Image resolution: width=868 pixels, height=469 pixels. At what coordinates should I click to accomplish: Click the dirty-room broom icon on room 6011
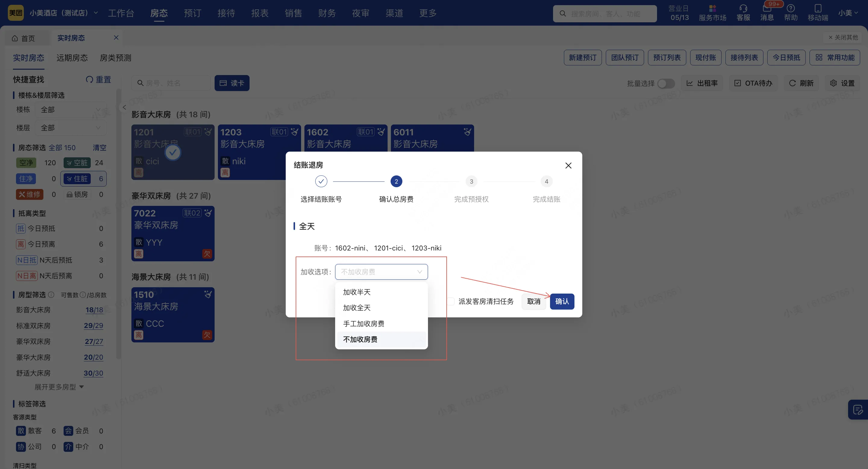(467, 132)
